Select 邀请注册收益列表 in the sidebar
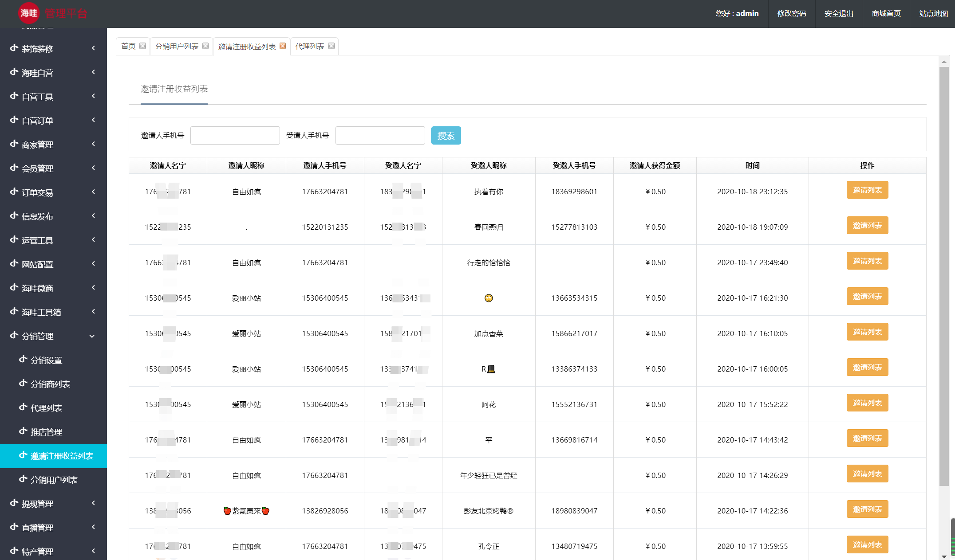955x560 pixels. pyautogui.click(x=53, y=456)
